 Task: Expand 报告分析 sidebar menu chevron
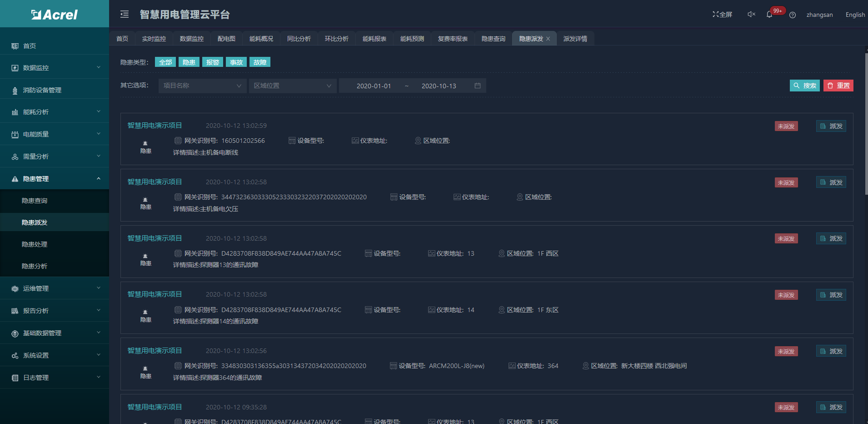click(99, 311)
